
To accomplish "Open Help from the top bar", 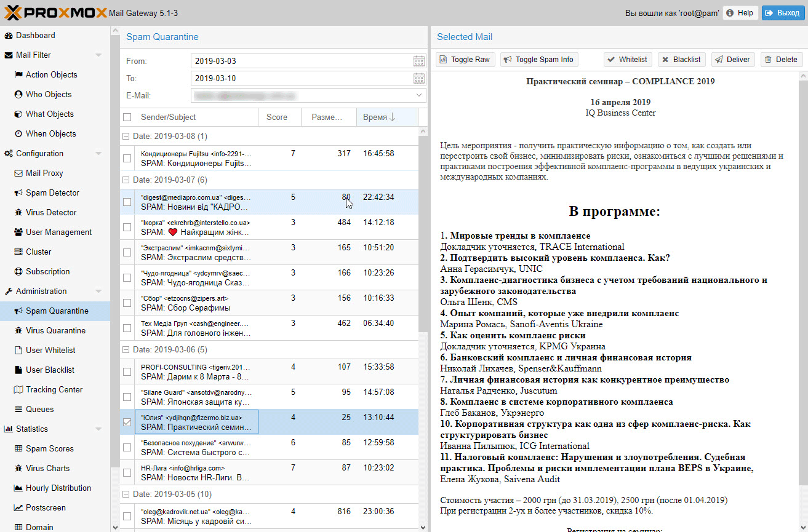I will pyautogui.click(x=740, y=13).
